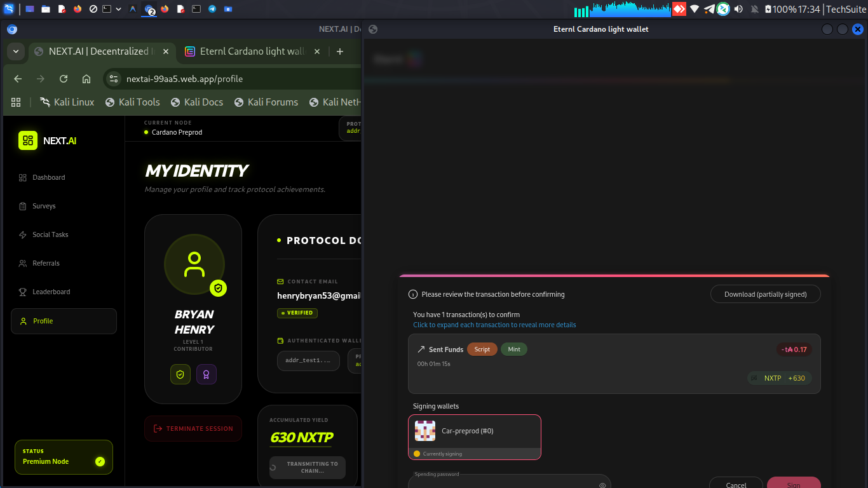This screenshot has height=488, width=868.
Task: Open a new browser tab
Action: 340,51
